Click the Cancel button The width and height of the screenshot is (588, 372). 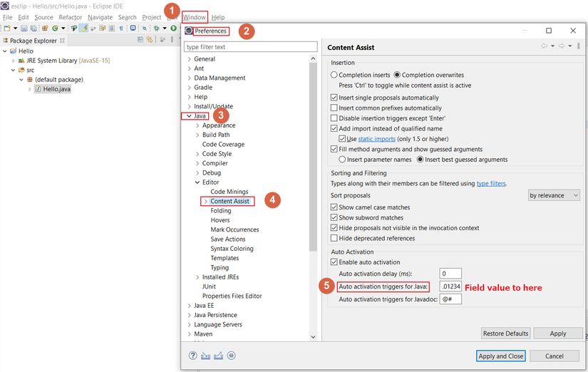555,356
